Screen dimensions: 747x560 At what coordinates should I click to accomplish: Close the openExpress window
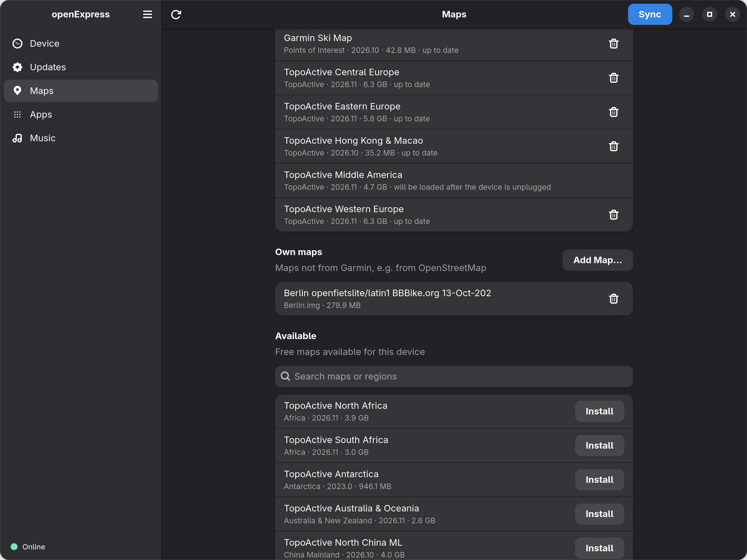click(732, 15)
